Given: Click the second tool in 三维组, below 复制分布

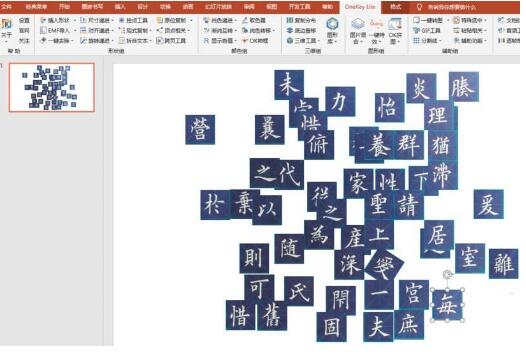Looking at the screenshot, I should (x=301, y=31).
